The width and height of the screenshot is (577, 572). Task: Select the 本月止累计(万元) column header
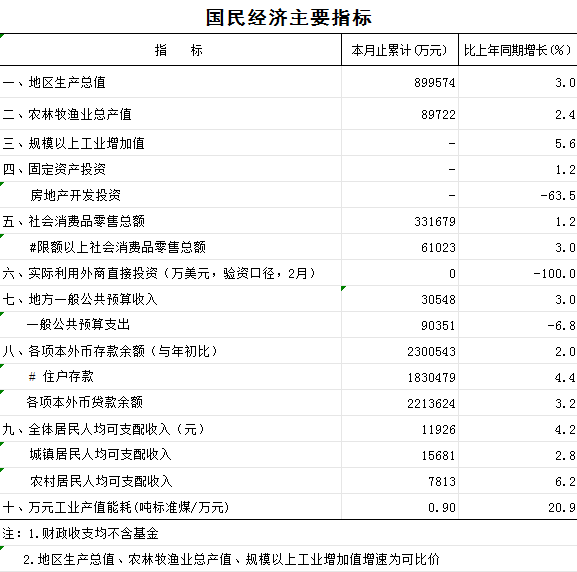[400, 50]
